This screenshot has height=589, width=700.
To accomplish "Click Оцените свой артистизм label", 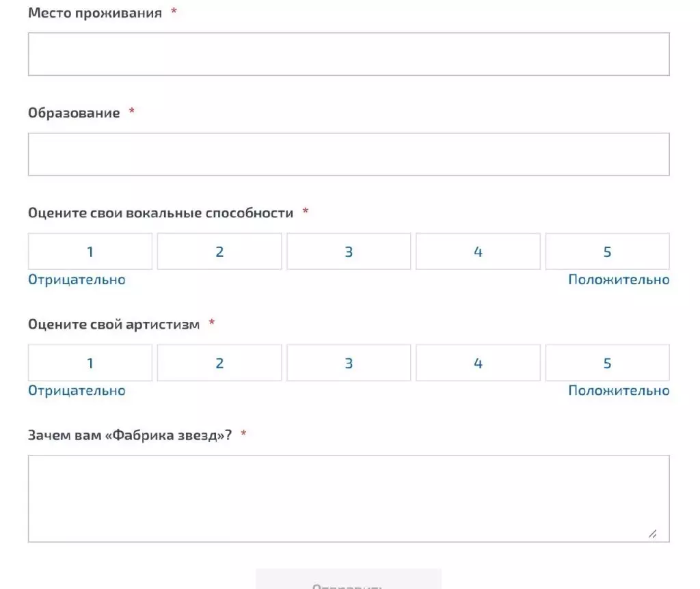I will [x=114, y=324].
